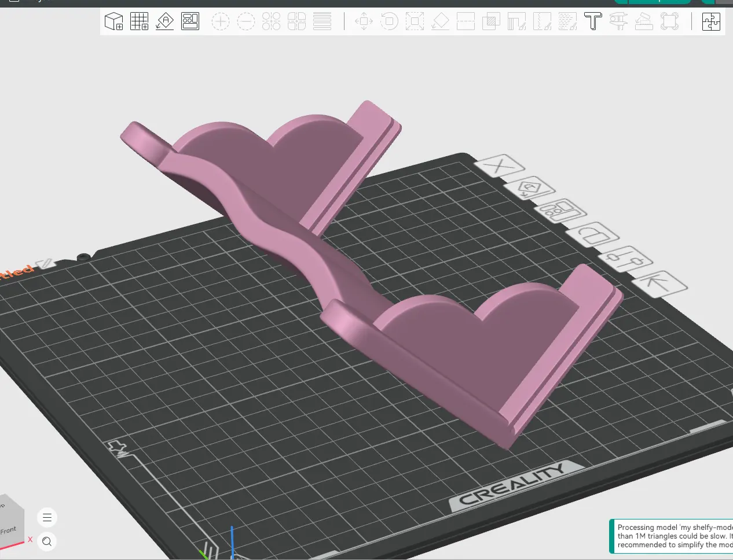The image size is (733, 560).
Task: Click the magnifier search round button
Action: click(47, 541)
